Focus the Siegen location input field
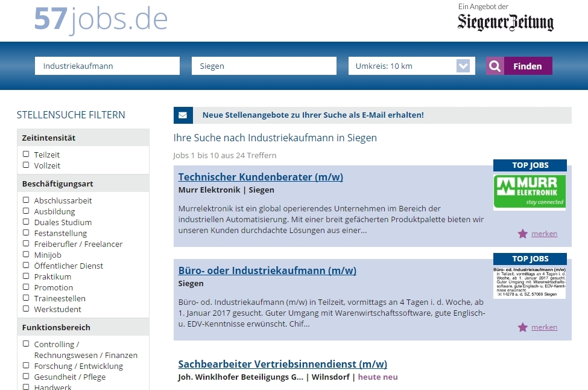The height and width of the screenshot is (390, 588). 264,66
